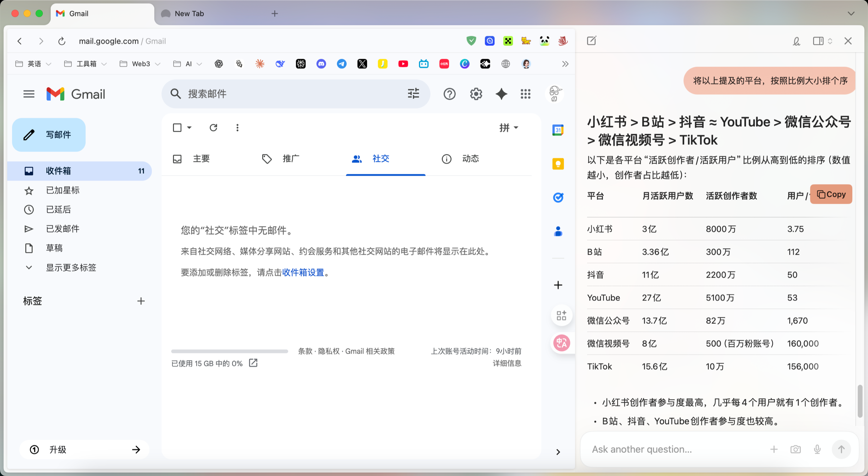
Task: Open the Telegram bookmark icon
Action: pos(342,64)
